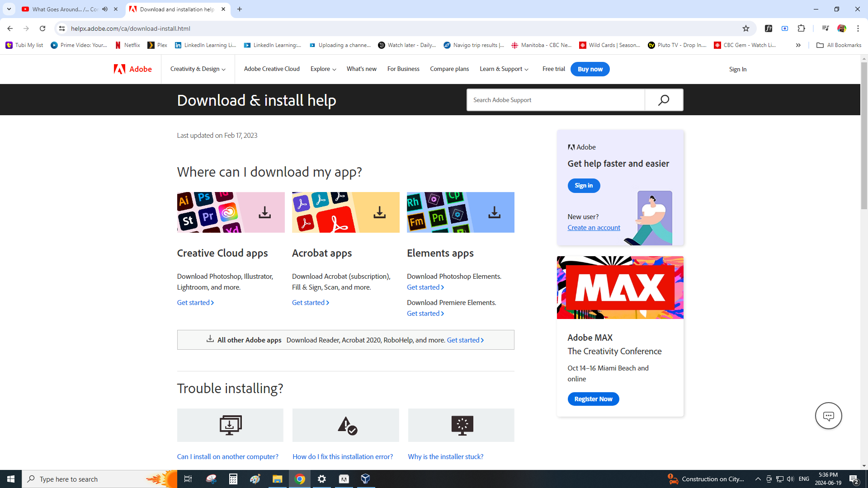Click the 'install on another computer' monitor icon
Viewport: 868px width, 488px height.
click(230, 425)
